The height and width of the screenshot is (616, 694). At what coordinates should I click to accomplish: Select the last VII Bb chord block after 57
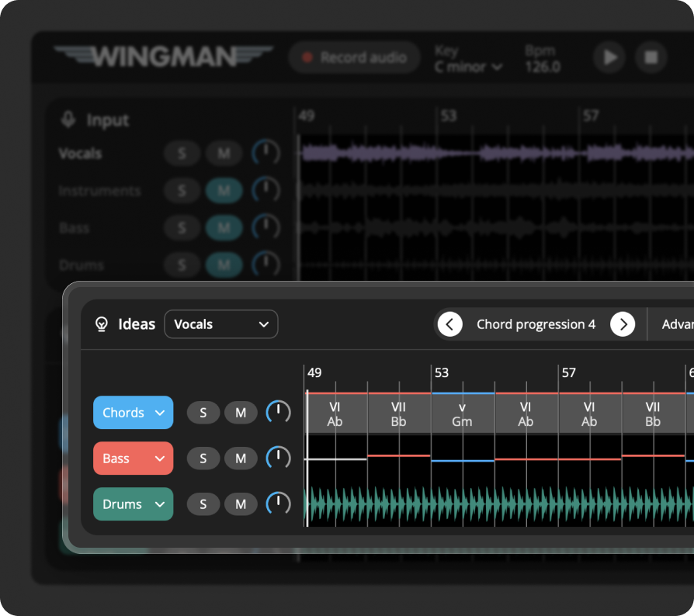click(654, 414)
